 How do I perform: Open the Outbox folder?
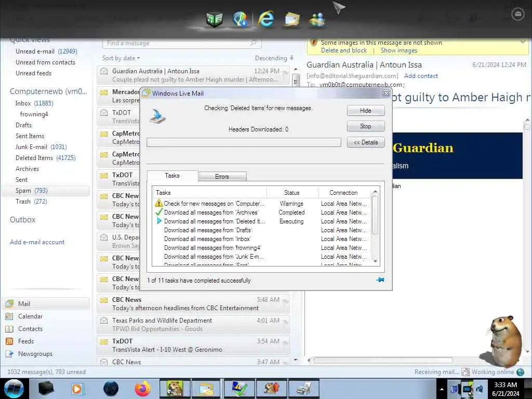(22, 220)
